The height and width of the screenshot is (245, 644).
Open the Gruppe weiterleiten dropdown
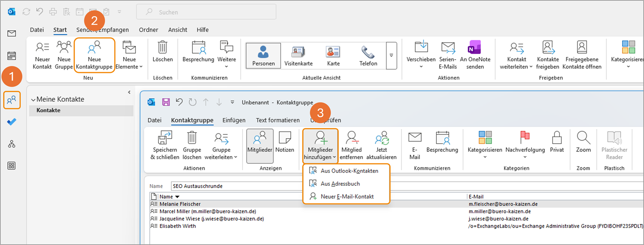pos(222,145)
